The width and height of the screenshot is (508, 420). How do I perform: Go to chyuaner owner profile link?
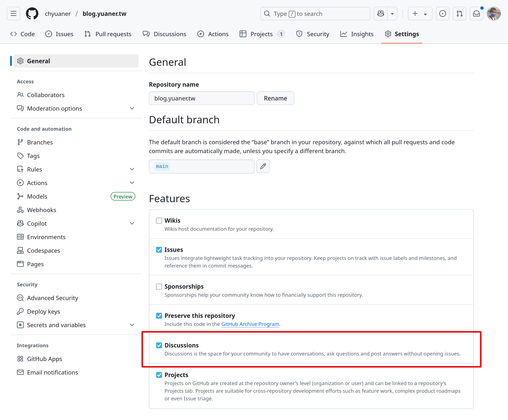(58, 14)
